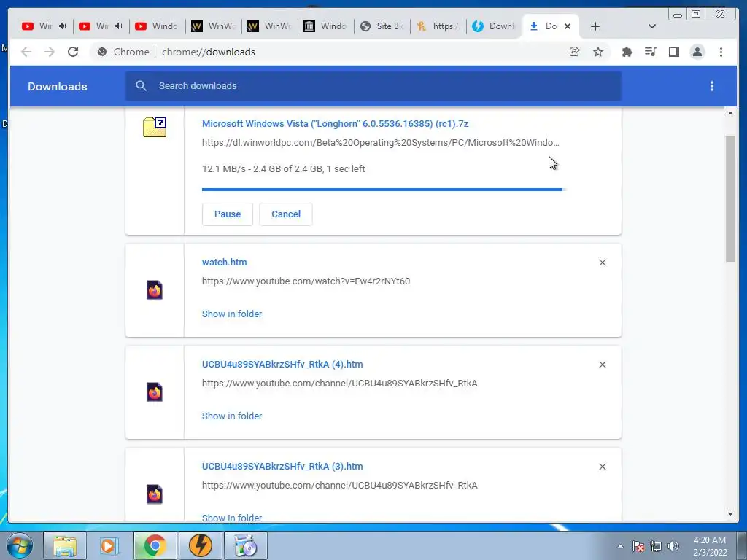Screen dimensions: 747x560
Task: Cancel the Windows Vista download
Action: (286, 214)
